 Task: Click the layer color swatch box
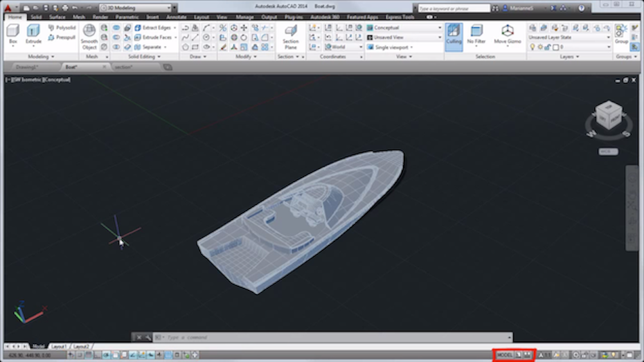click(556, 47)
